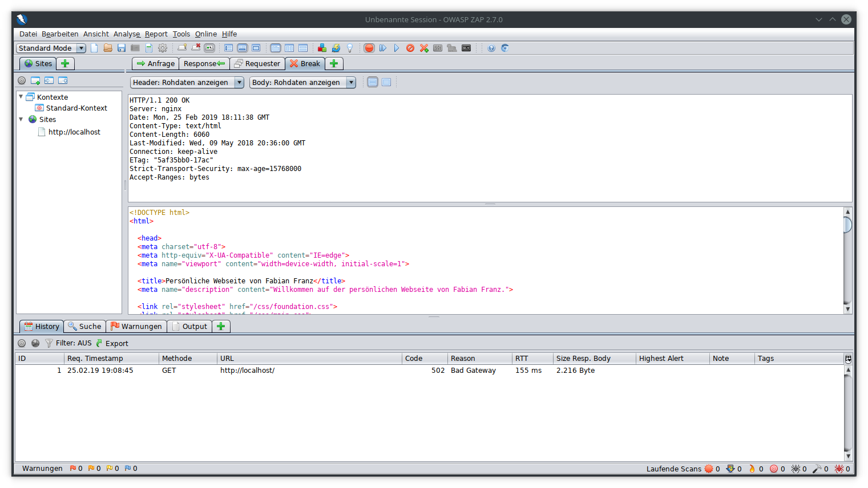Image resolution: width=868 pixels, height=488 pixels.
Task: Collapse the Kontexte tree node
Action: tap(21, 97)
